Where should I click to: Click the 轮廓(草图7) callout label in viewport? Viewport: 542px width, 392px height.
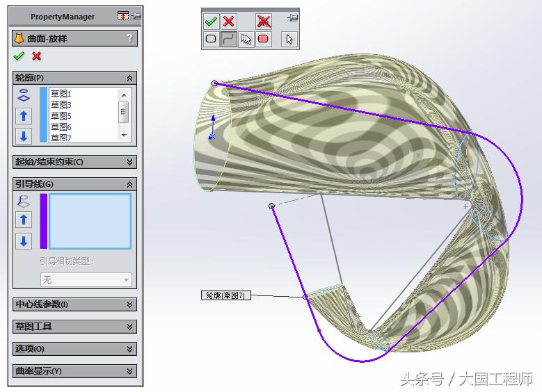click(x=226, y=295)
